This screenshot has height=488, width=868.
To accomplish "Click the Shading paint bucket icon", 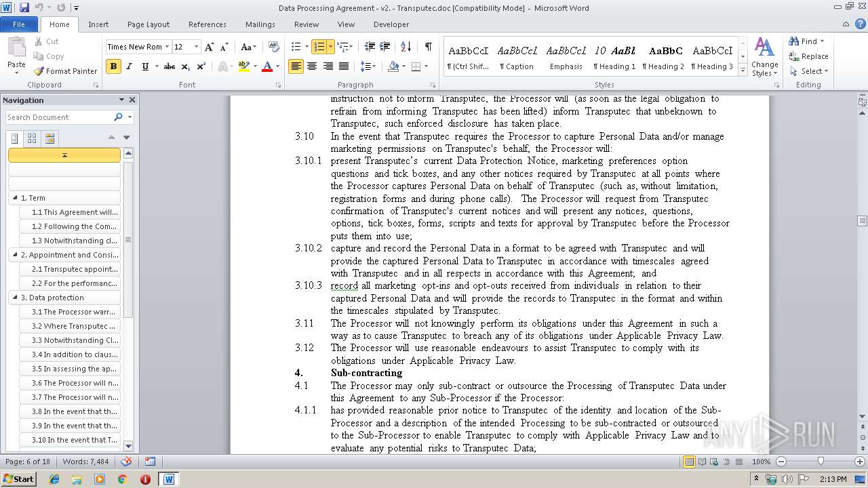I will (x=393, y=66).
